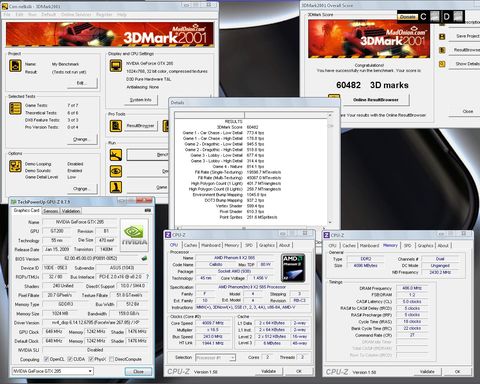Click the Game joystick icon in the Run group
The height and width of the screenshot is (384, 480).
tap(116, 187)
